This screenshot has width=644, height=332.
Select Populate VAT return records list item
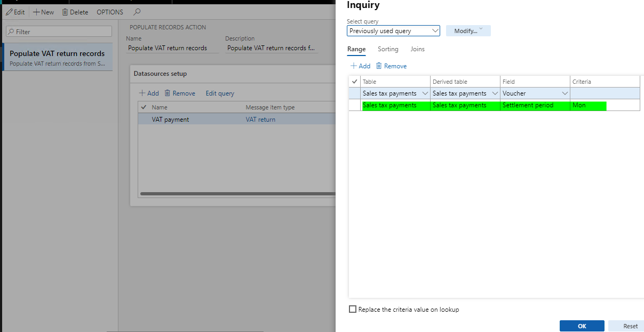click(x=57, y=58)
